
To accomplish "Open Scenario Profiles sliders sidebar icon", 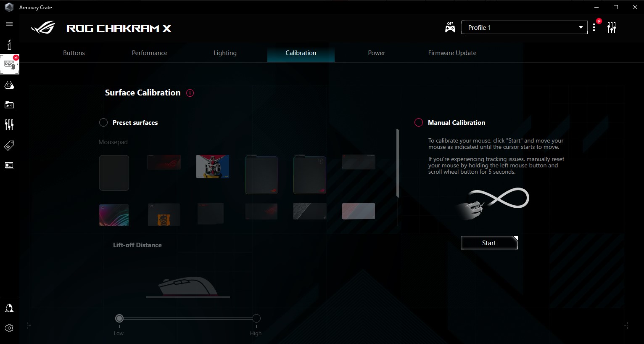I will 9,124.
